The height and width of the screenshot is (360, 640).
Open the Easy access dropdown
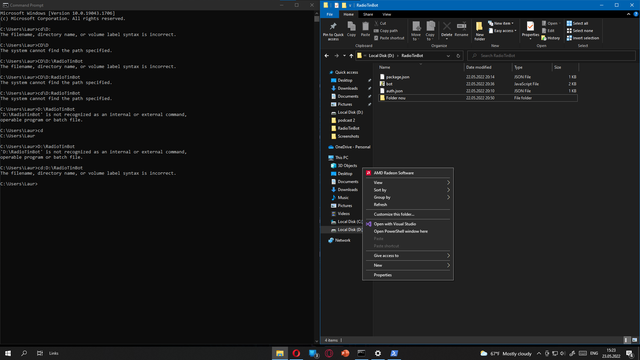coord(502,31)
